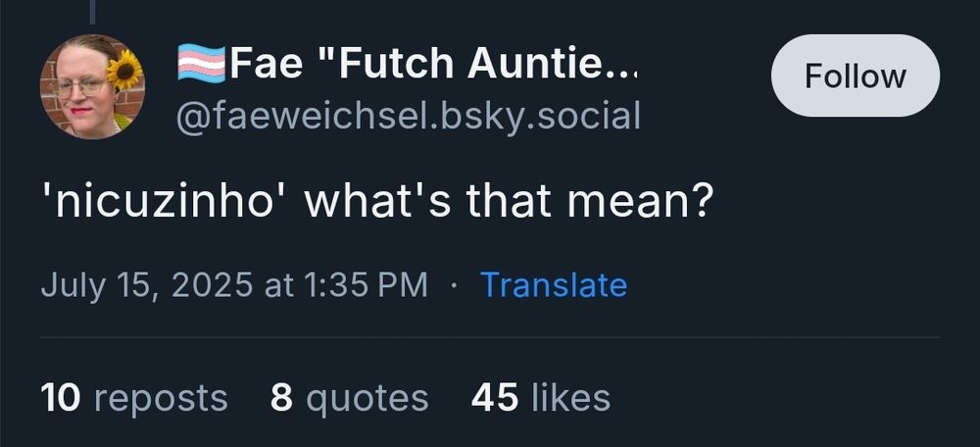The width and height of the screenshot is (980, 447).
Task: Click the number 8 beside quotes
Action: pos(281,398)
